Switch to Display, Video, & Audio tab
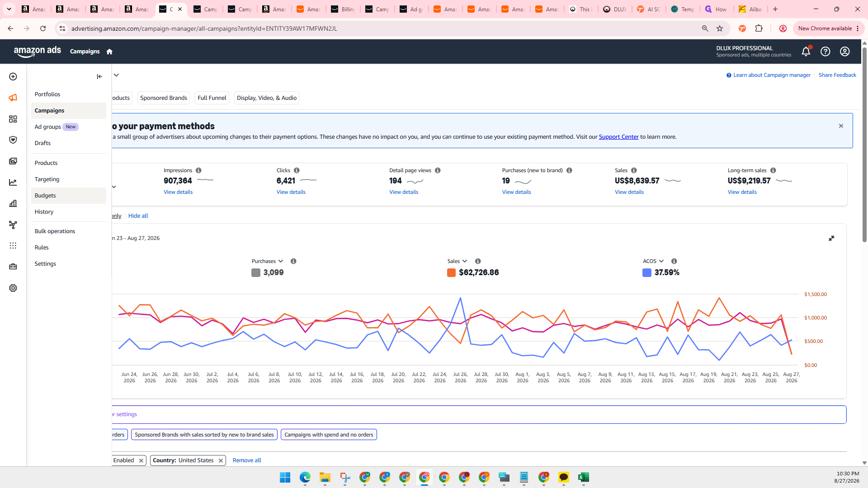 click(267, 98)
